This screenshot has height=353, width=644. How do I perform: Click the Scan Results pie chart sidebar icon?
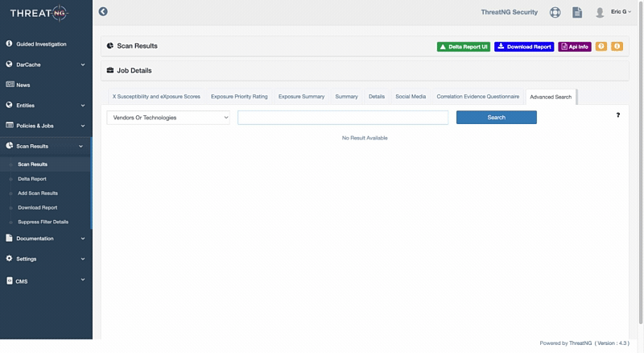click(x=9, y=145)
